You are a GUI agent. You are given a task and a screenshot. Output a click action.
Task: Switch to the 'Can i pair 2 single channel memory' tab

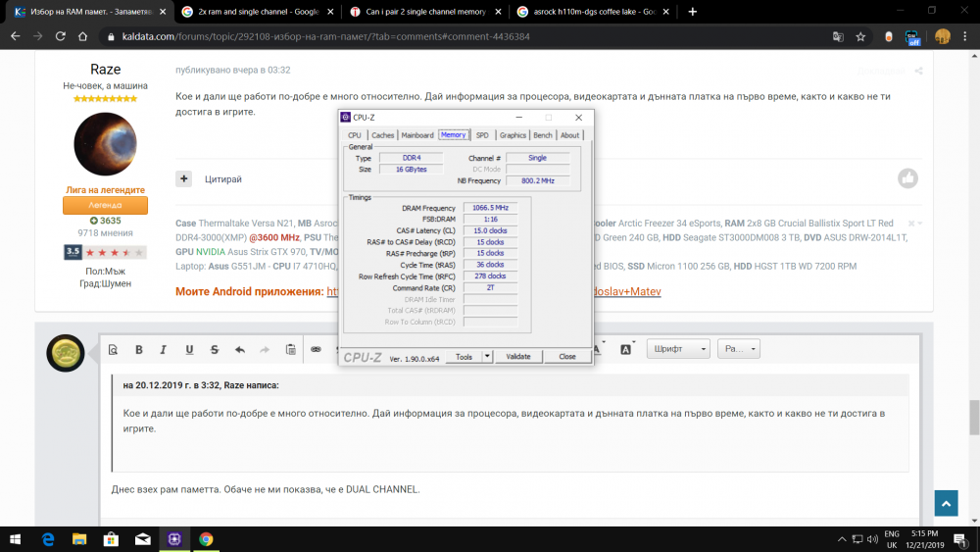[x=425, y=11]
